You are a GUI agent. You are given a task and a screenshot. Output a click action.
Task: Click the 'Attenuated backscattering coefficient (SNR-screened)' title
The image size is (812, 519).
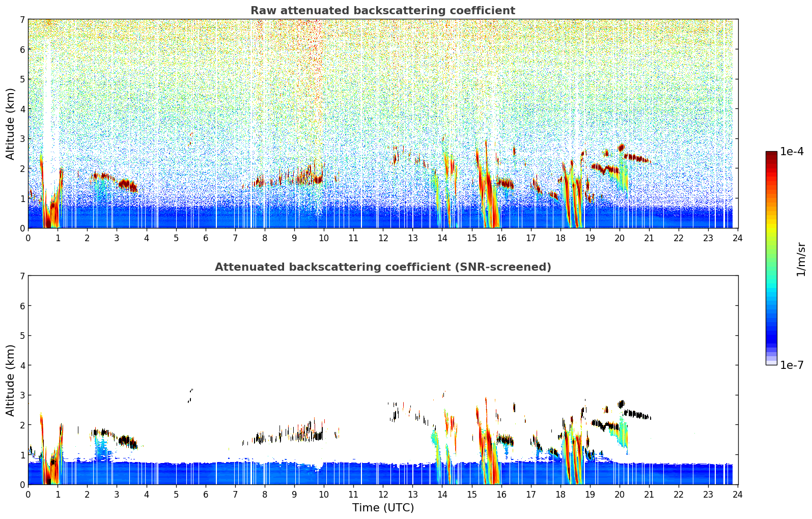[383, 267]
